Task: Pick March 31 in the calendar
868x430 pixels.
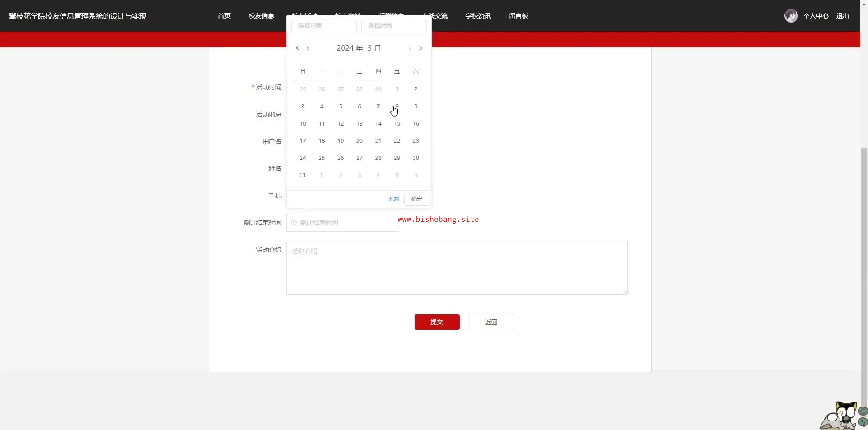Action: (x=303, y=175)
